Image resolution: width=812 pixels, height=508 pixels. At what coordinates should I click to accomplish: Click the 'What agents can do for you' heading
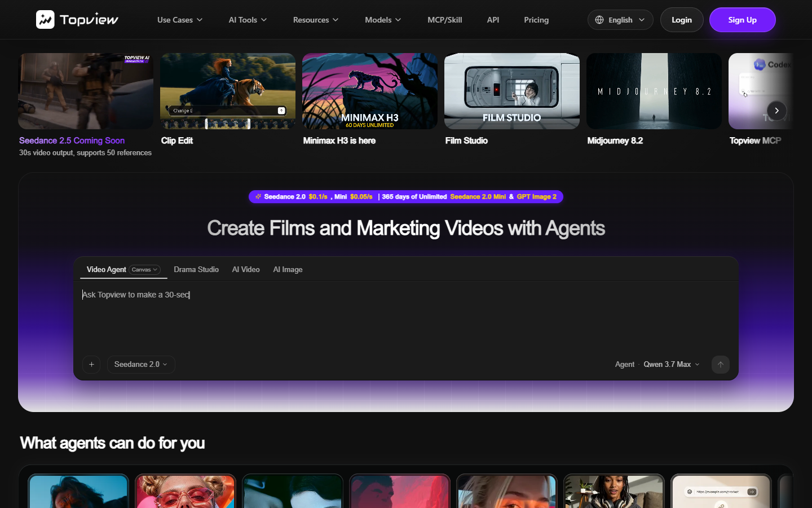pos(112,443)
